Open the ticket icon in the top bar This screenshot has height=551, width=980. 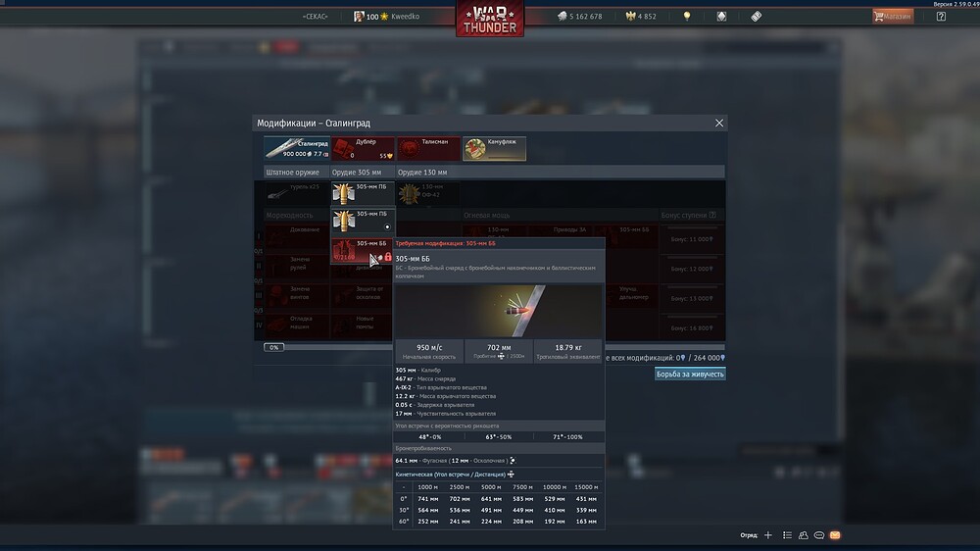pos(757,17)
